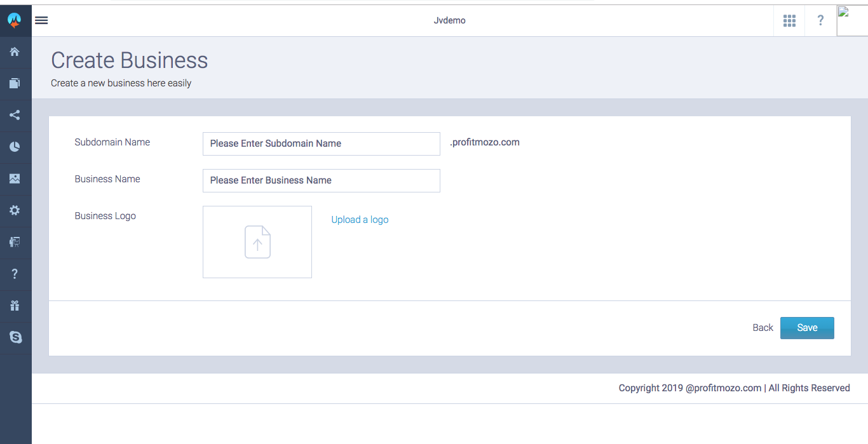Toggle the hamburger menu icon
The image size is (868, 444).
[x=41, y=20]
